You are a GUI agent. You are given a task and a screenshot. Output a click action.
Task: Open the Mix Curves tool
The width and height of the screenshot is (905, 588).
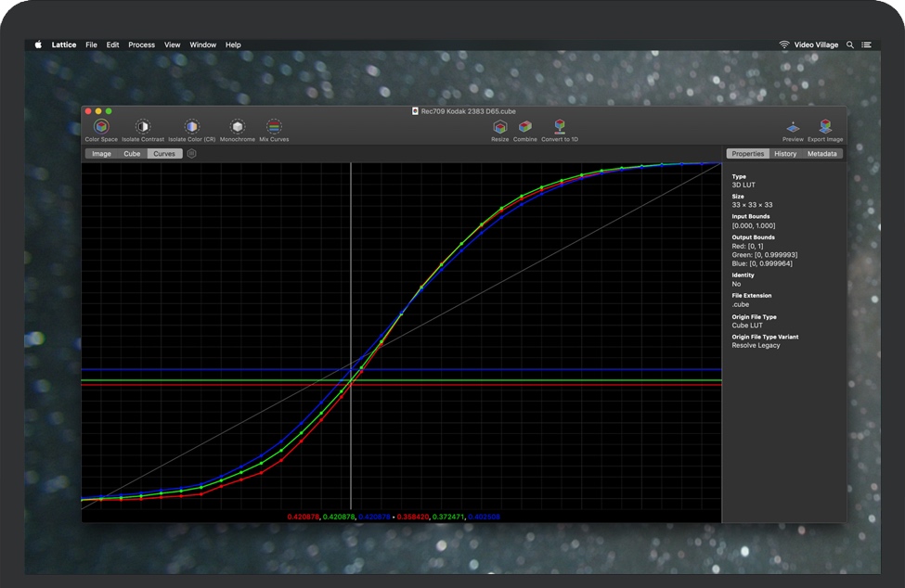(x=274, y=127)
